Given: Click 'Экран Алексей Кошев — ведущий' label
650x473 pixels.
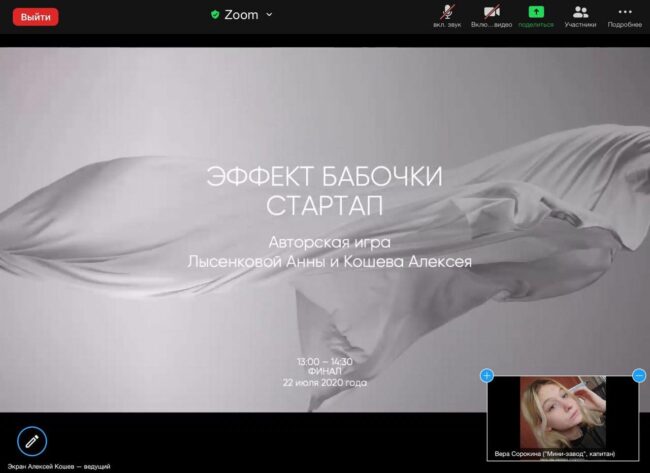Looking at the screenshot, I should [58, 466].
